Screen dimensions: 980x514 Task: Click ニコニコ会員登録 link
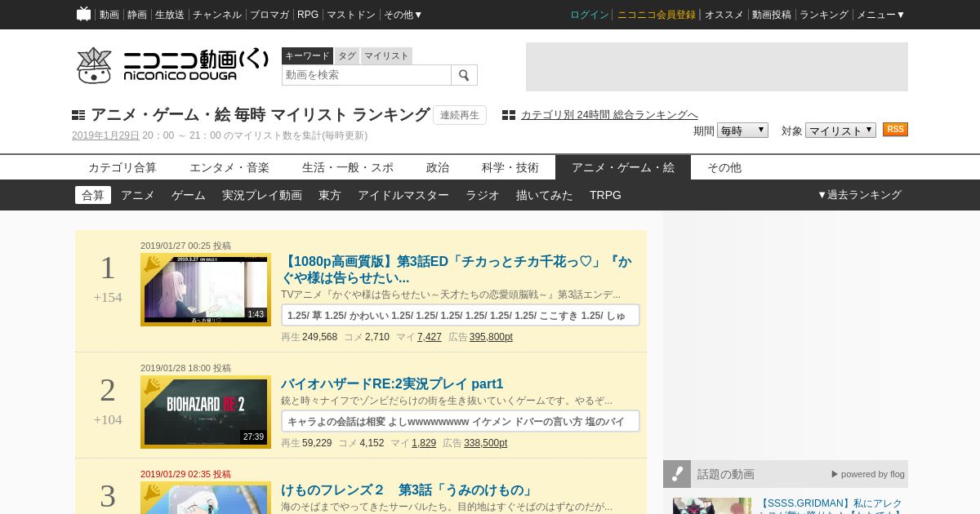click(657, 15)
